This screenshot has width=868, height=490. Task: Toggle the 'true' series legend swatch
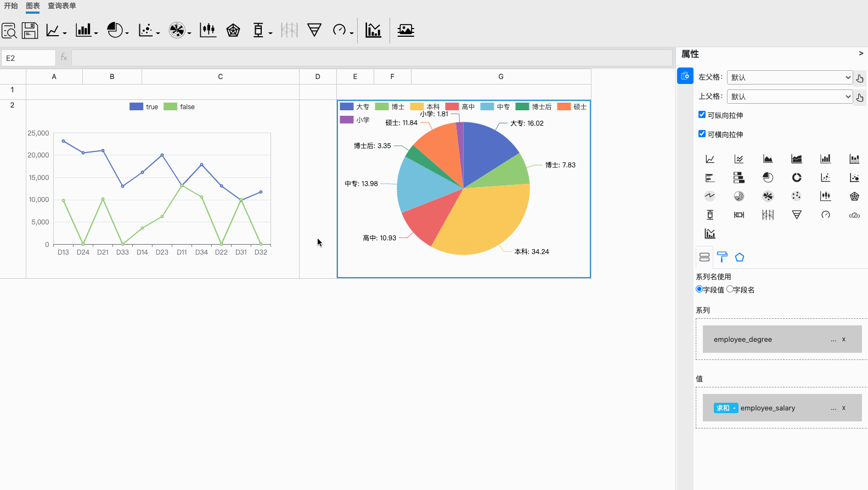136,106
